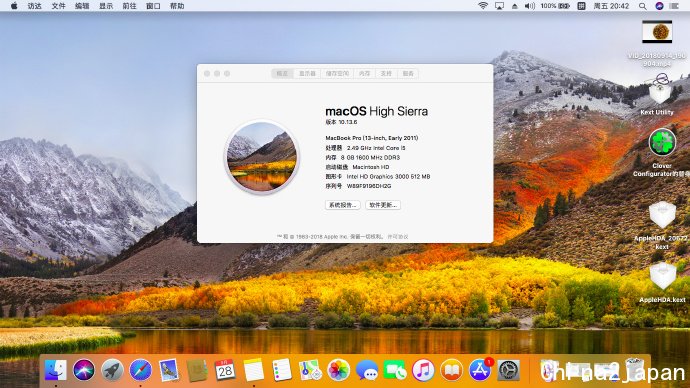Open iTunes music icon in dock
This screenshot has height=388, width=690.
(423, 370)
